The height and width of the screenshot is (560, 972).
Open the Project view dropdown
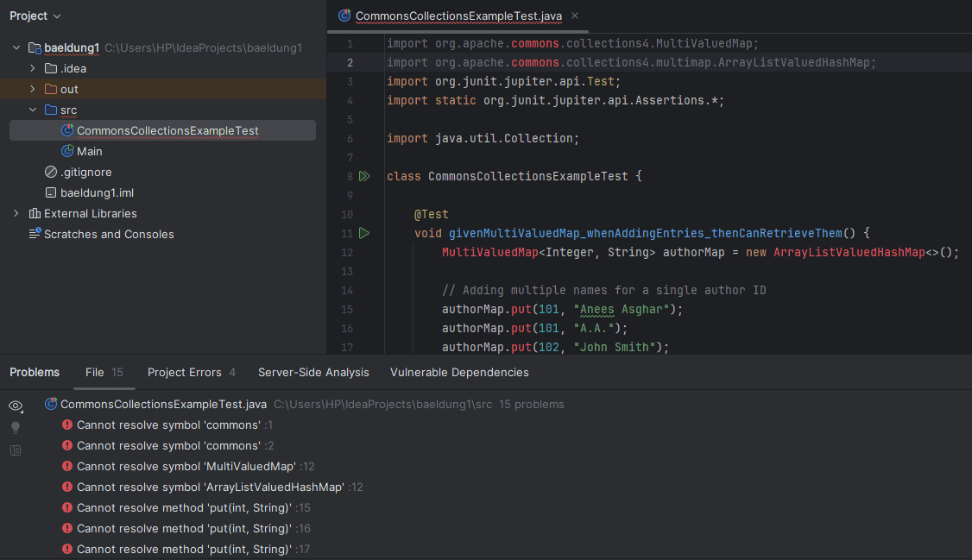[35, 16]
